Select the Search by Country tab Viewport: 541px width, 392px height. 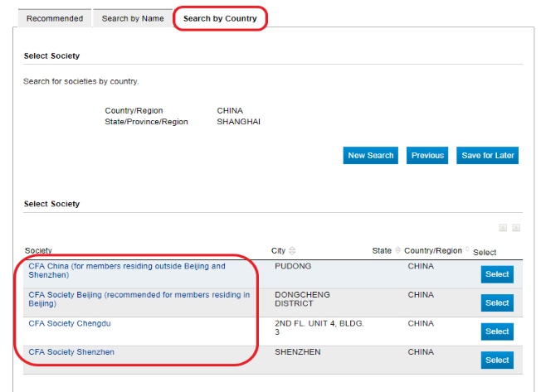click(220, 18)
